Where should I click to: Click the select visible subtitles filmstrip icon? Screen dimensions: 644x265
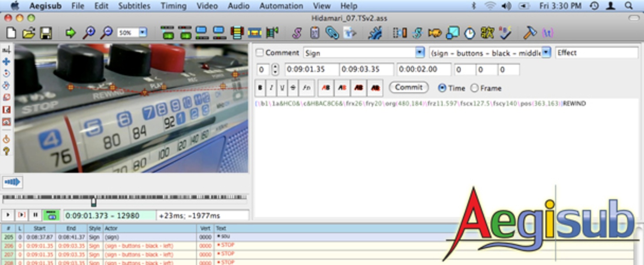pos(237,33)
